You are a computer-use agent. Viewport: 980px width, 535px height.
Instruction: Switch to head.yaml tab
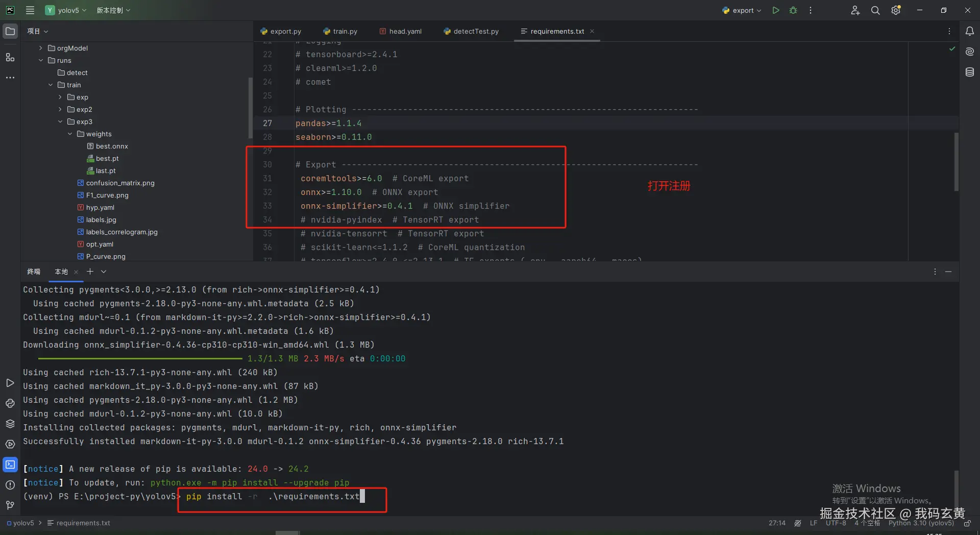pos(401,31)
